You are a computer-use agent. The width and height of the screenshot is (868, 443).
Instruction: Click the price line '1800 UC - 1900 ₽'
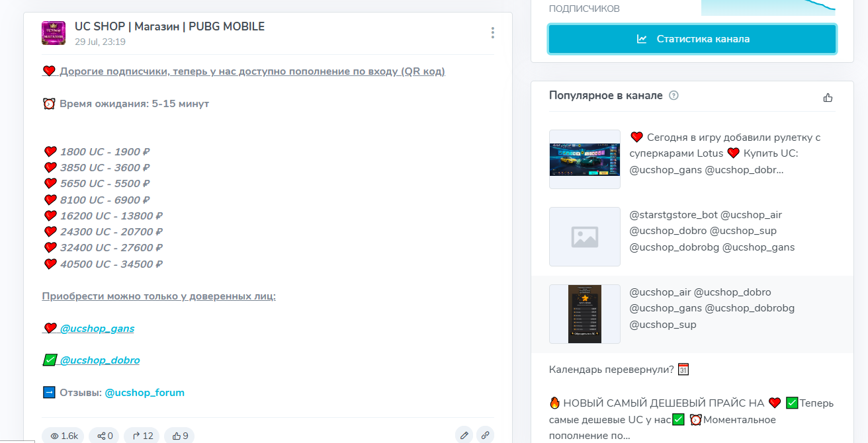tap(105, 151)
